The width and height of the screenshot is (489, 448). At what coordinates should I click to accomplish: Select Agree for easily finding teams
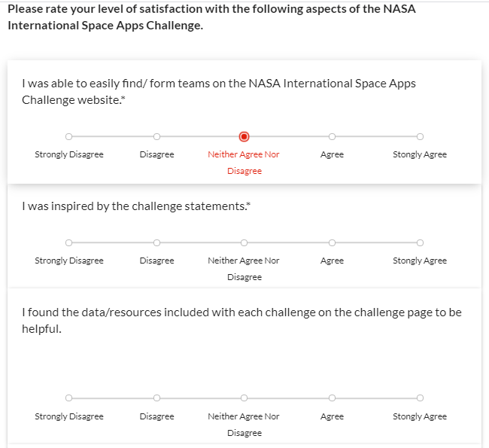(x=332, y=137)
